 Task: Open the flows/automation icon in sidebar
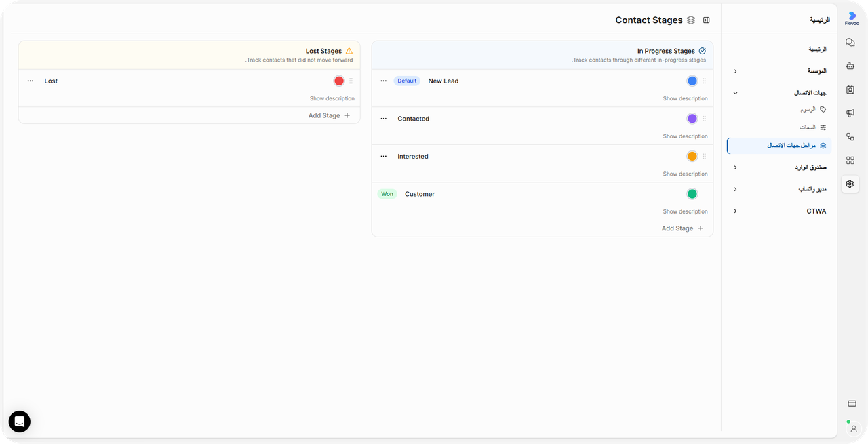coord(850,137)
